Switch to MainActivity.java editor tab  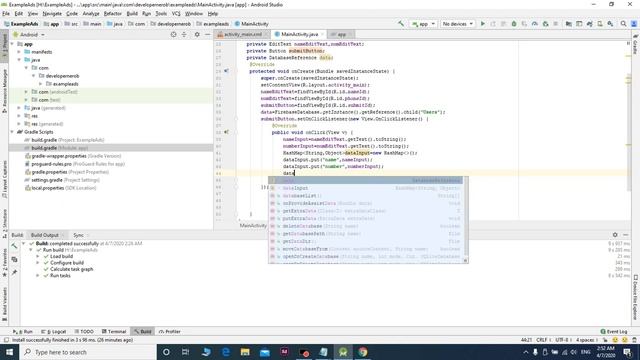[299, 34]
